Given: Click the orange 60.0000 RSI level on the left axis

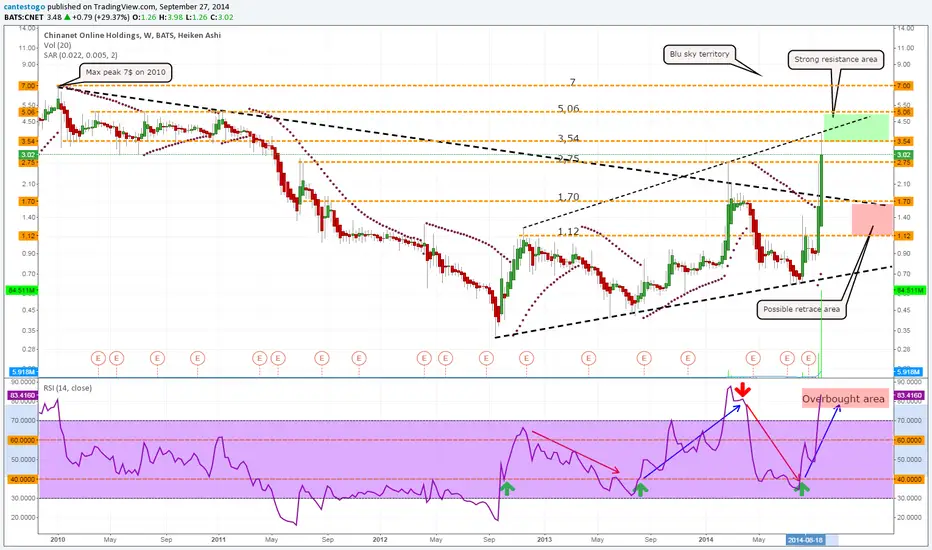Looking at the screenshot, I should click(23, 440).
